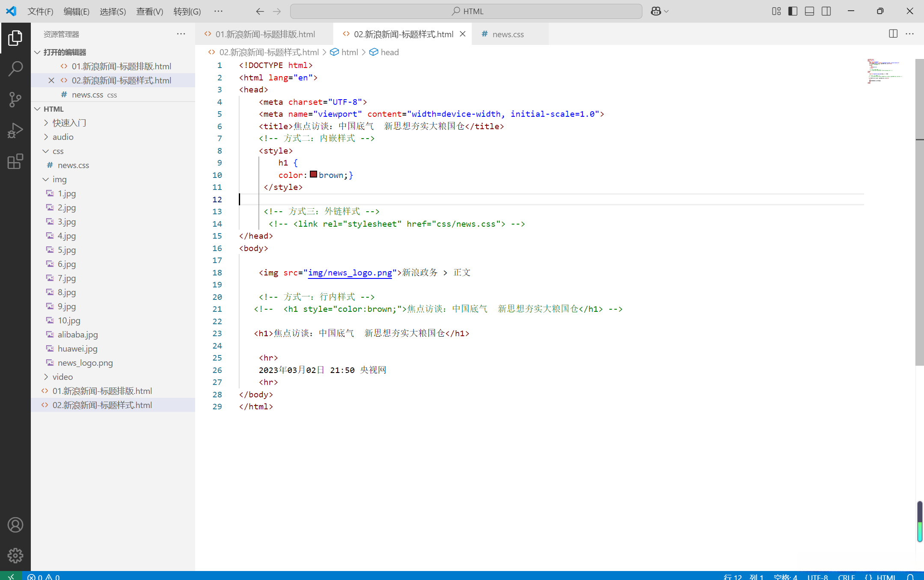
Task: Collapse the img folder
Action: click(x=59, y=179)
